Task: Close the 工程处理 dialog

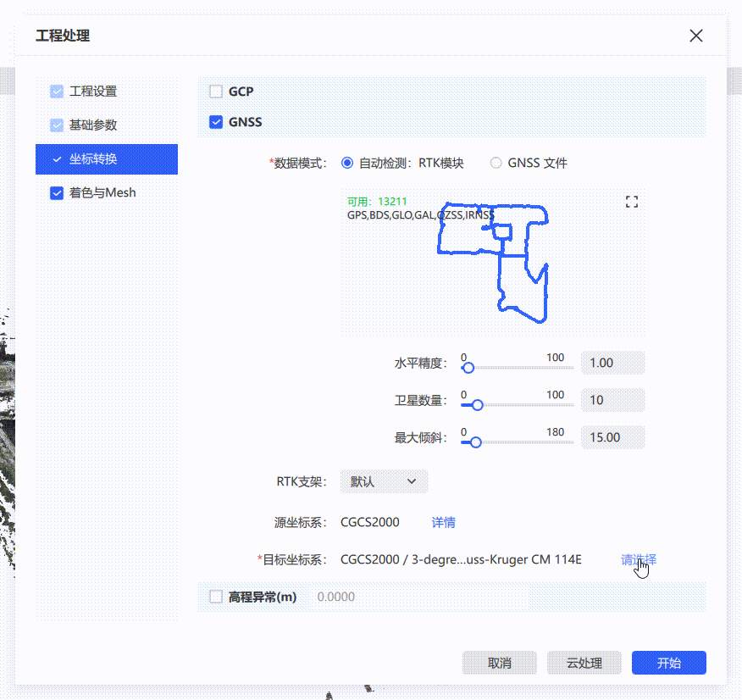Action: pyautogui.click(x=696, y=36)
